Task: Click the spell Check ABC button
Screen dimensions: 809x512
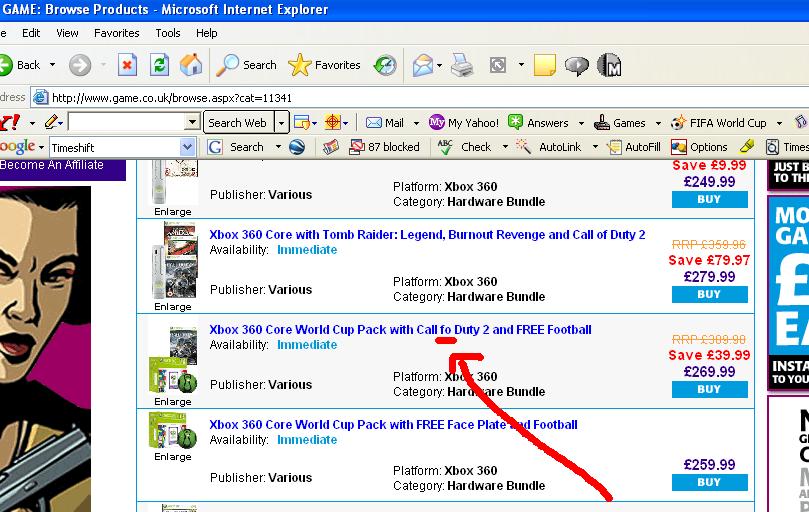Action: tap(464, 147)
